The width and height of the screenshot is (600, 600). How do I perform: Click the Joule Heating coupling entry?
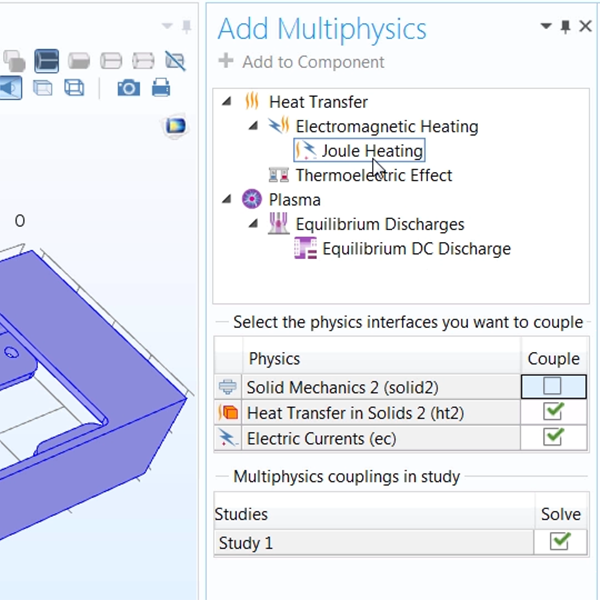(x=372, y=151)
